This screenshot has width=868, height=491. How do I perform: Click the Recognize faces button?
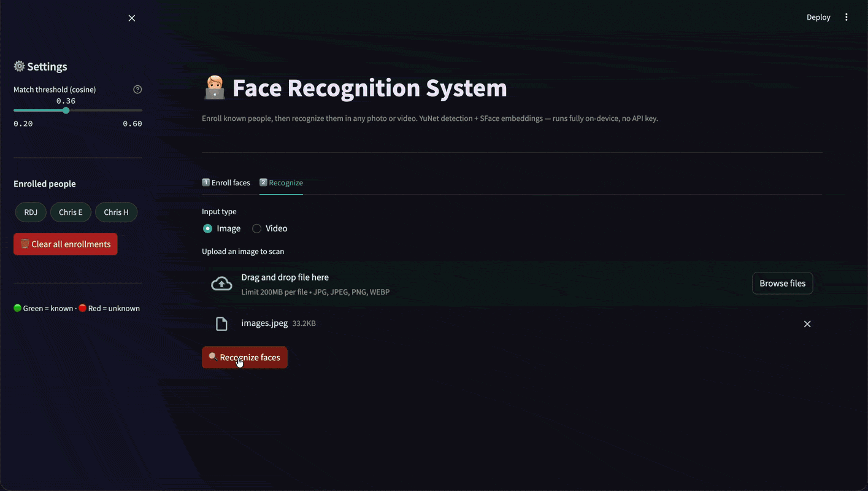[x=245, y=357]
